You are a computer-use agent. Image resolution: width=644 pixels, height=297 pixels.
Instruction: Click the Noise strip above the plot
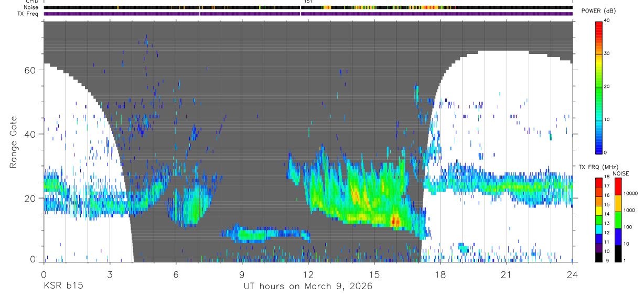point(308,7)
